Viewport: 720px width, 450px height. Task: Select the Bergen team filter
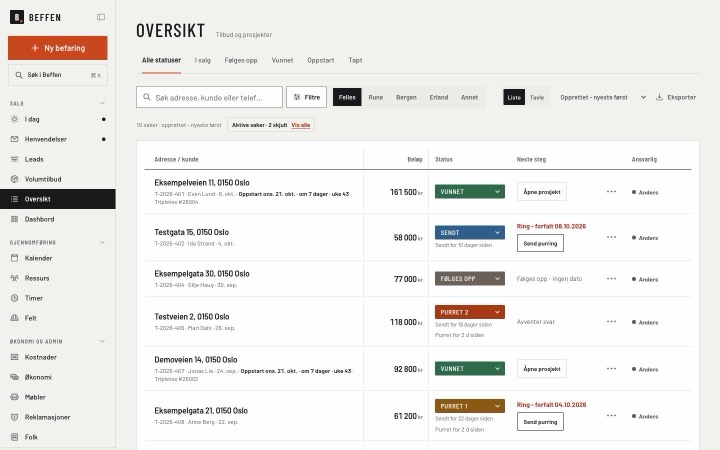[406, 97]
